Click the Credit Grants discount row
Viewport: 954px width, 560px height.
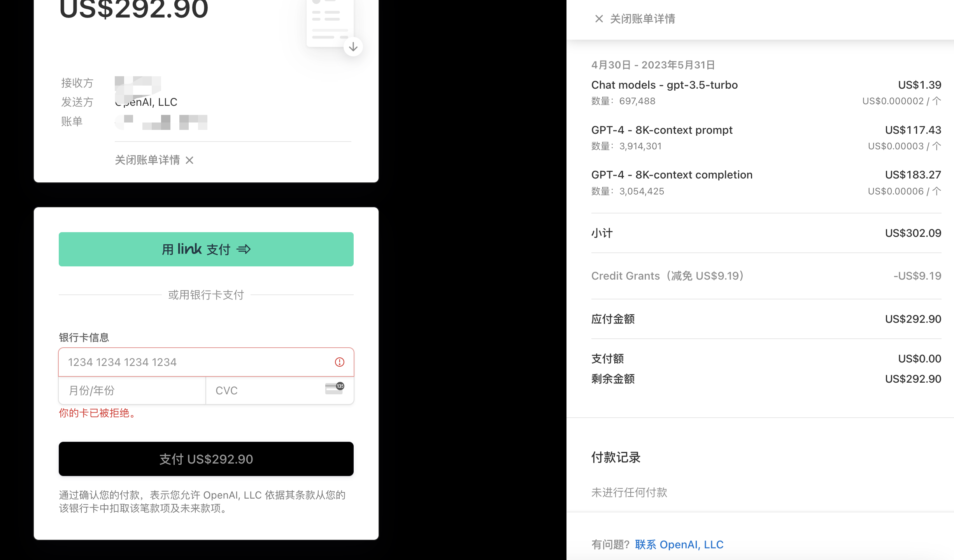(x=667, y=276)
